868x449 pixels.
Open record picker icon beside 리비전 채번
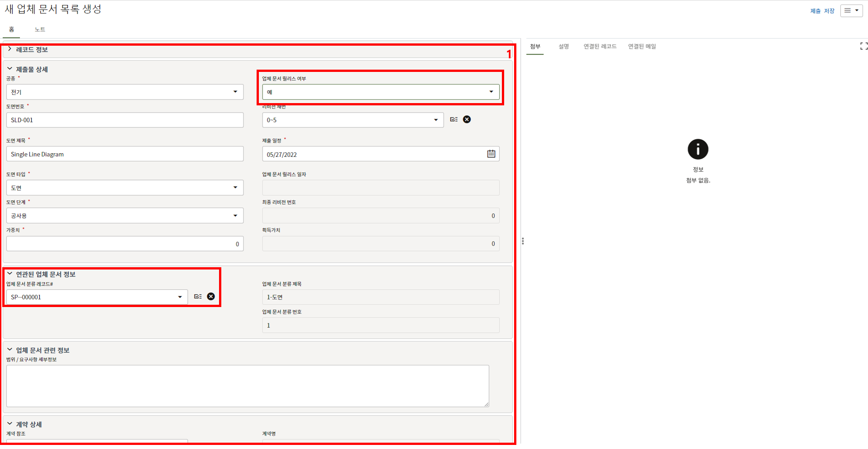click(454, 119)
